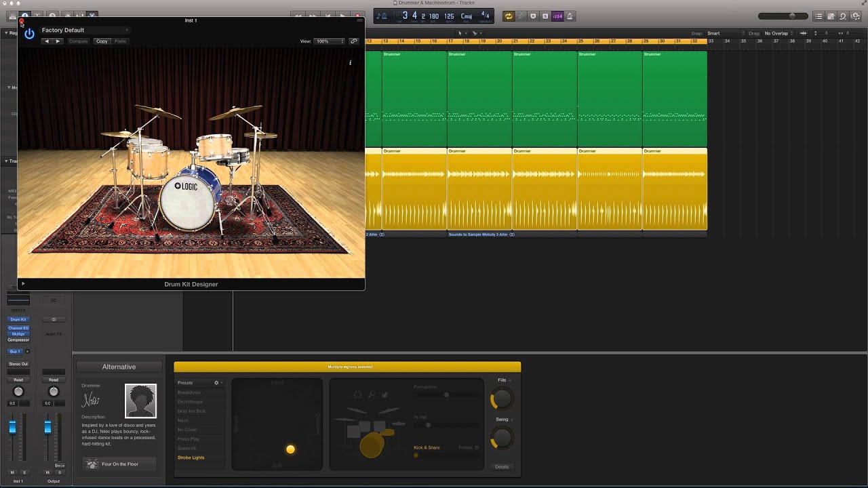Viewport: 868px width, 488px height.
Task: Click the Paste button in plug-in header
Action: pyautogui.click(x=120, y=41)
